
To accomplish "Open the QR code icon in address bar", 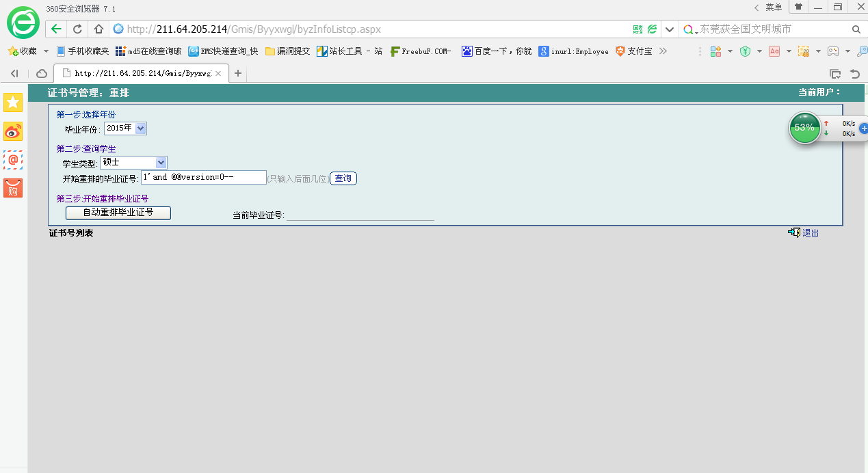I will 637,29.
